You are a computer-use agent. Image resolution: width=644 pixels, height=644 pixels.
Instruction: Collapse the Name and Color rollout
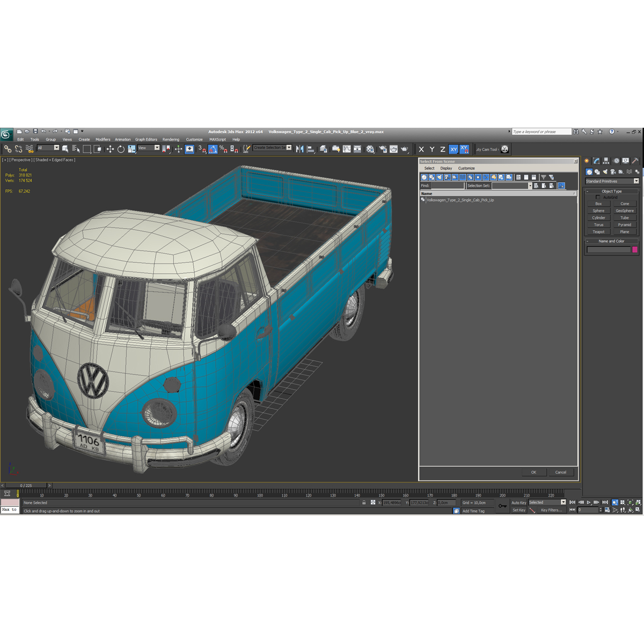(x=611, y=241)
